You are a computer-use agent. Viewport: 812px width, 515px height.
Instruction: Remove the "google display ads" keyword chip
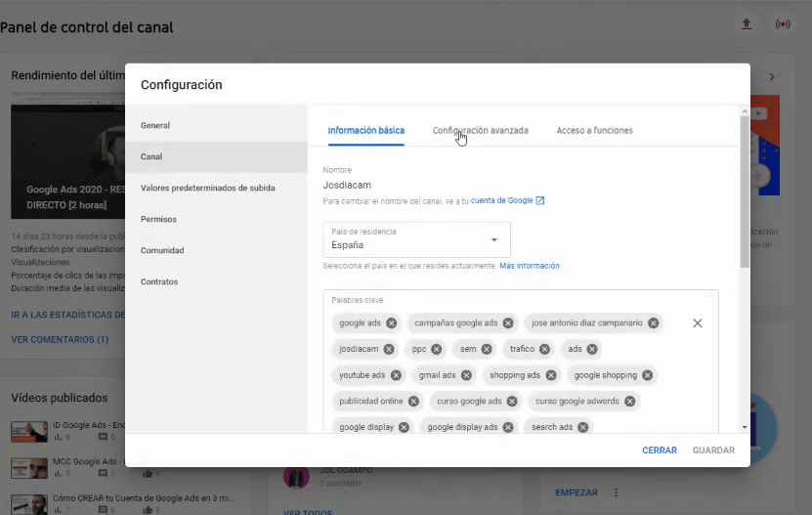[508, 427]
